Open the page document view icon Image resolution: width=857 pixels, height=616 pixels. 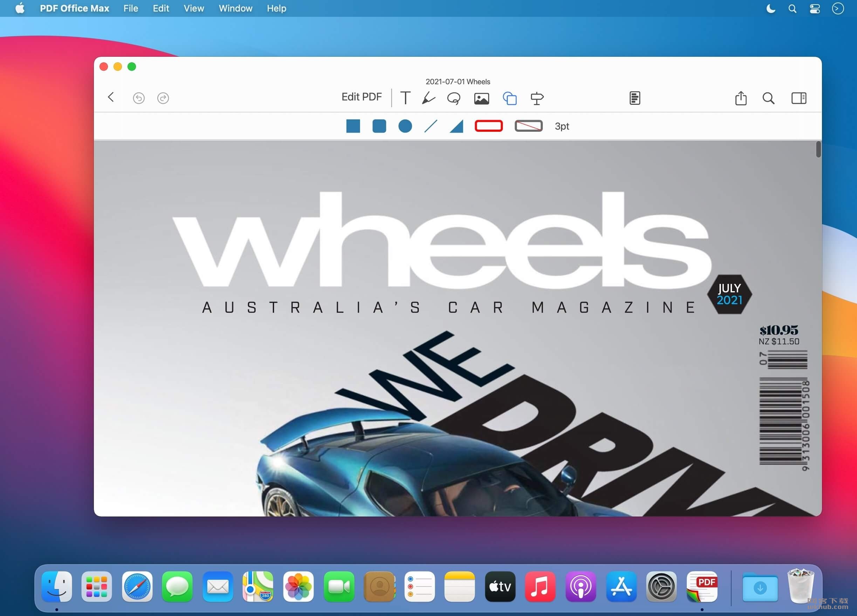pos(635,98)
